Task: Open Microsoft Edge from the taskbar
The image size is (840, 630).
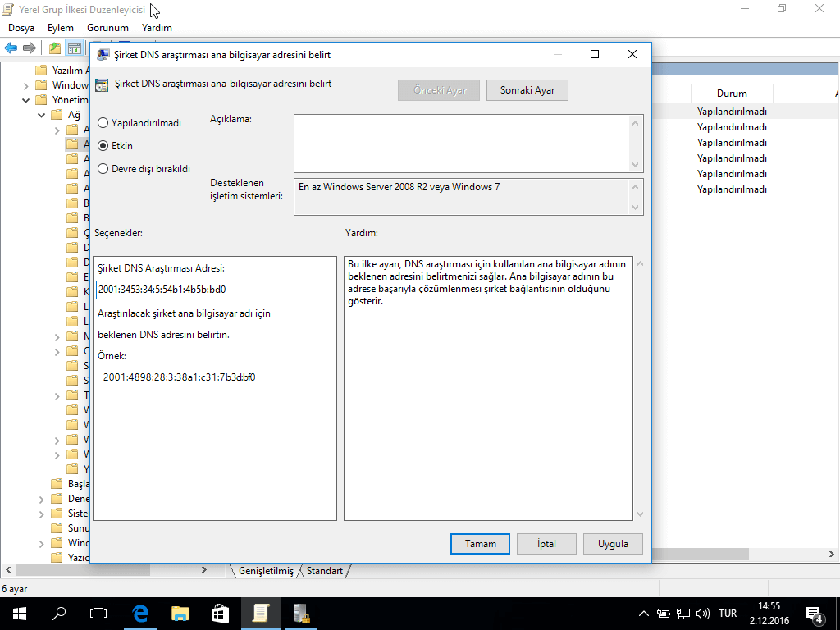Action: pos(140,613)
